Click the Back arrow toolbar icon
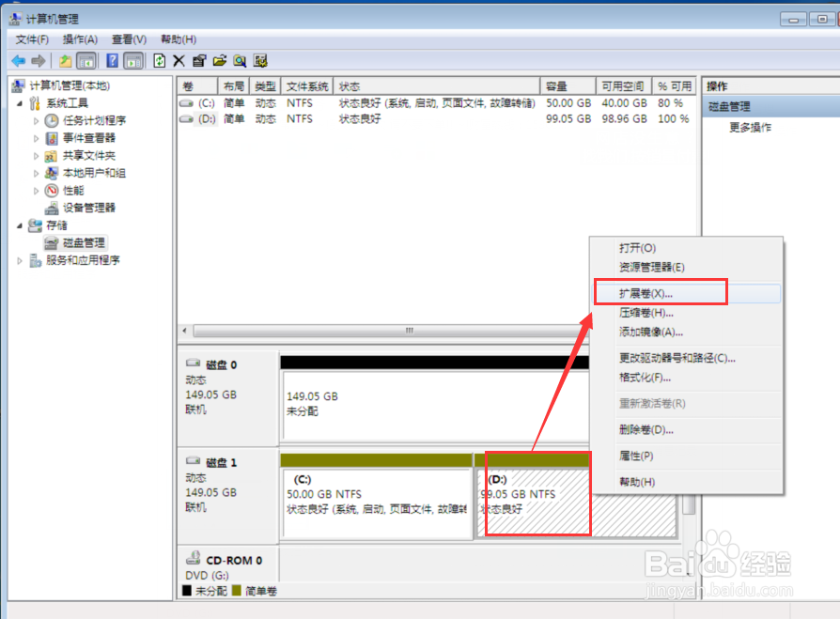Screen dimensions: 840x619 [x=19, y=61]
